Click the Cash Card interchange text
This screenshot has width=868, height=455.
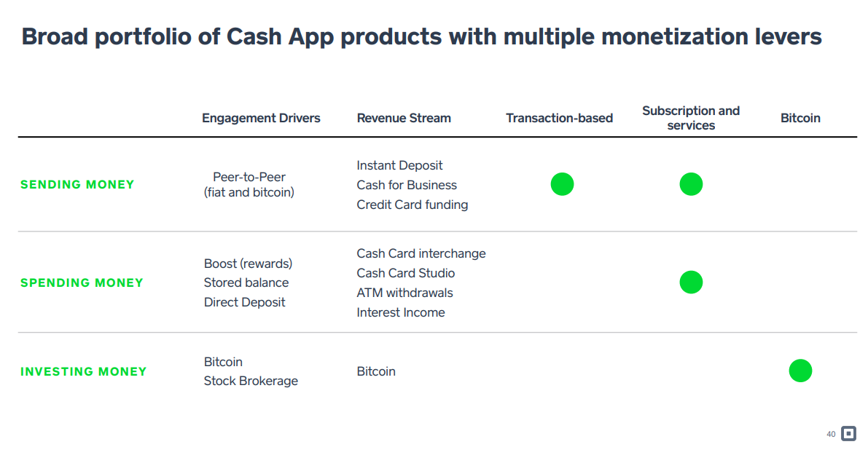(421, 254)
